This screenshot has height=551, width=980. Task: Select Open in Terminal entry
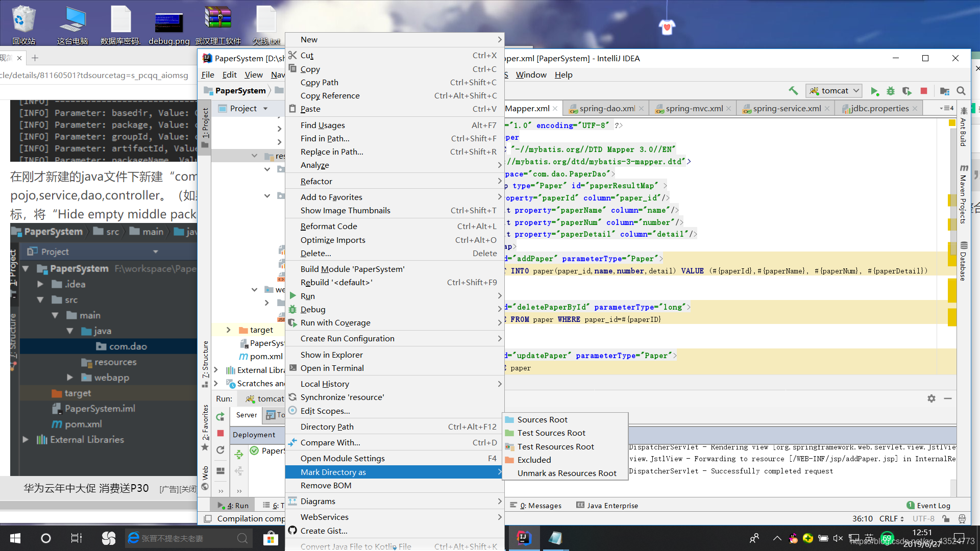395,368
